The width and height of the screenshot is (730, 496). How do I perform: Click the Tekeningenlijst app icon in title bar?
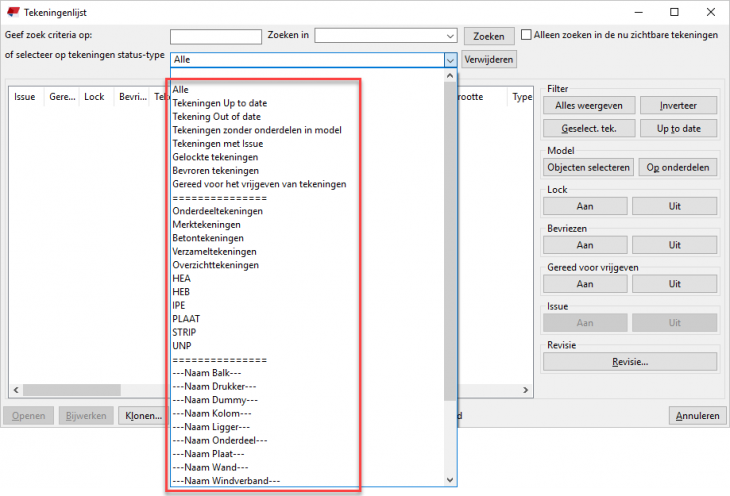click(12, 12)
